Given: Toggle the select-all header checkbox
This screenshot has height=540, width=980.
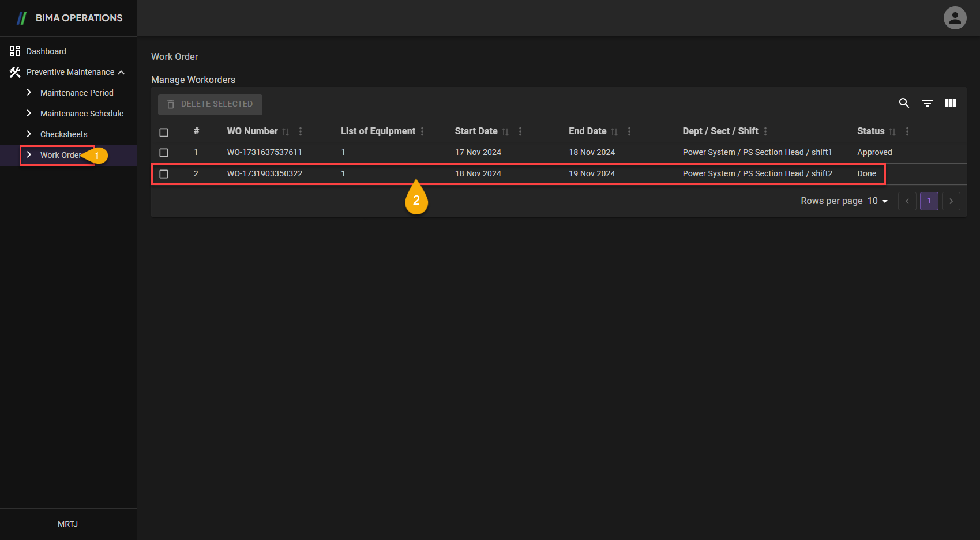Looking at the screenshot, I should [x=164, y=132].
